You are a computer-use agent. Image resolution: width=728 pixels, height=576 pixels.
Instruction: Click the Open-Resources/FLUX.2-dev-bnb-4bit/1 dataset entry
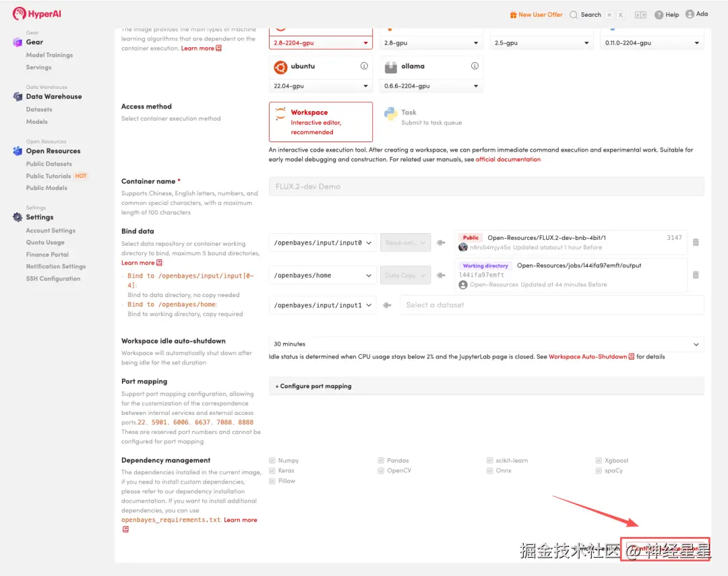click(x=571, y=243)
